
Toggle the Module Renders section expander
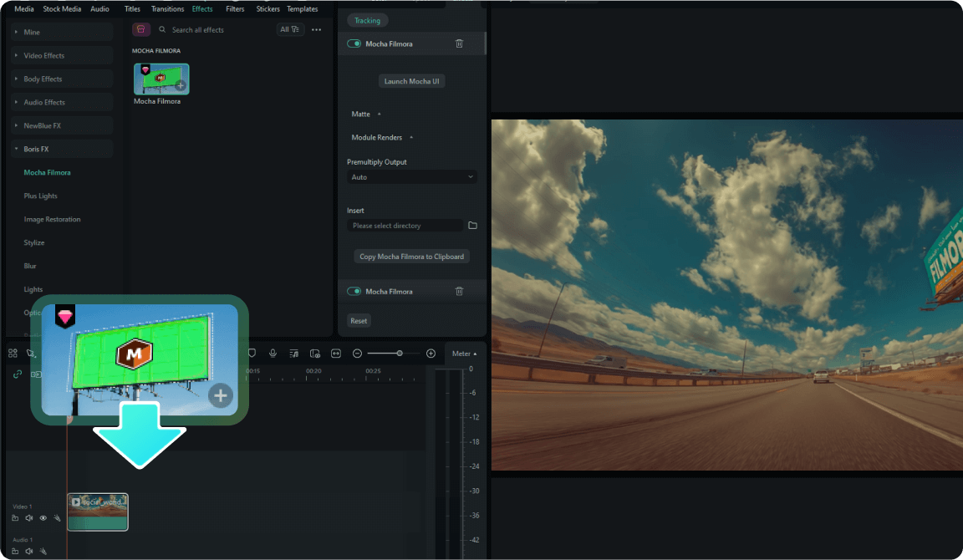(x=411, y=137)
